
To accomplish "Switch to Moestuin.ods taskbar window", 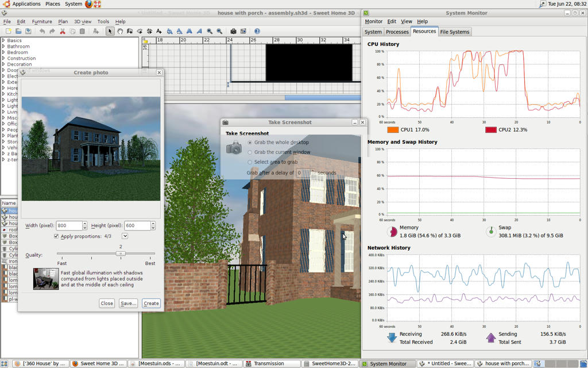I will pyautogui.click(x=157, y=363).
